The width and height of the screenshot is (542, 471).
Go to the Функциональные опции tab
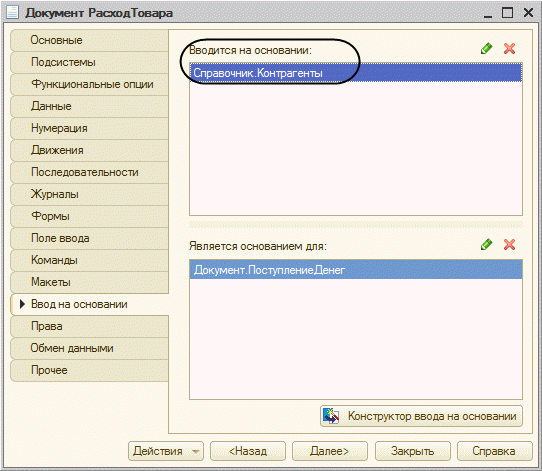[x=90, y=84]
